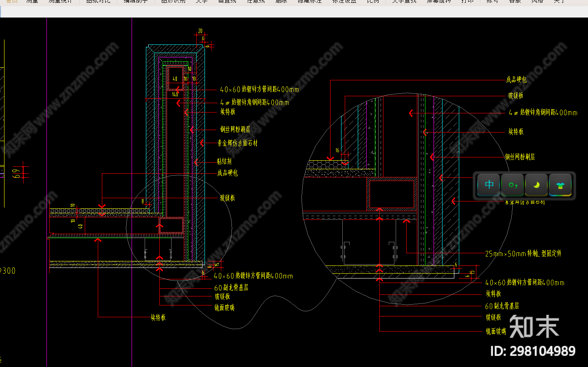Select the dimension value 140

(x=175, y=94)
